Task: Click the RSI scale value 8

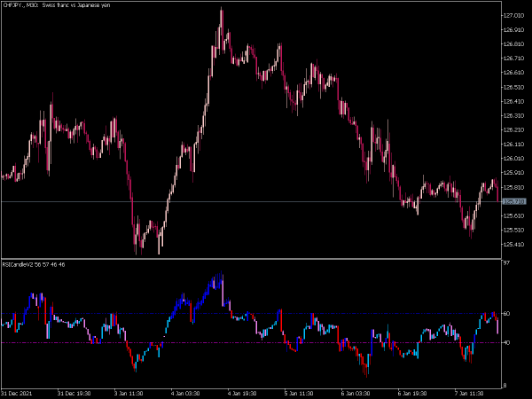Action: [x=505, y=386]
